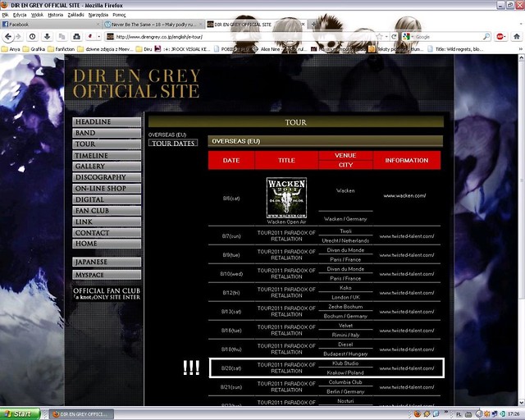This screenshot has height=420, width=525.
Task: Open the Adblock Plus ABP icon
Action: pos(500,37)
